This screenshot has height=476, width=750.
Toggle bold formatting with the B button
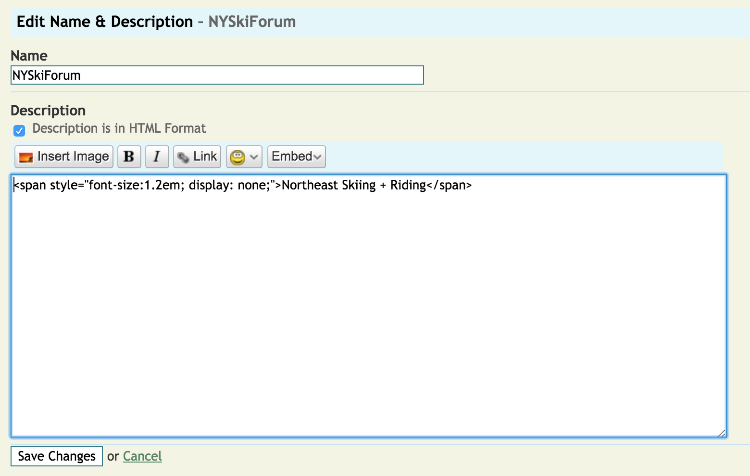129,157
